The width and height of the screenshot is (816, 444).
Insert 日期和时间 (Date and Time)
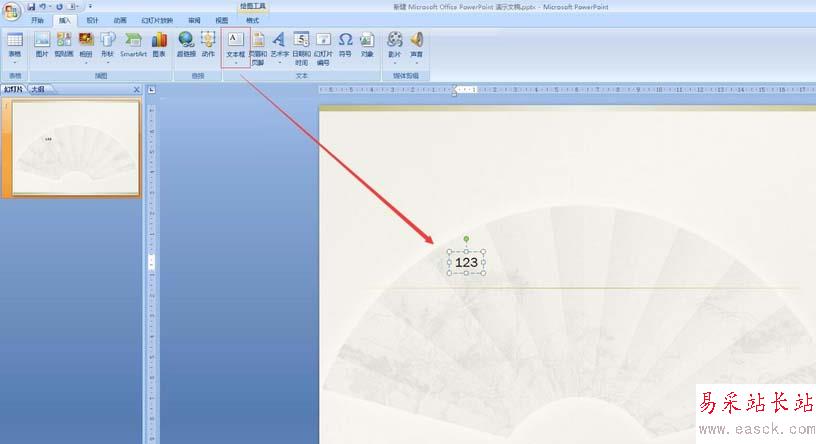click(x=301, y=48)
